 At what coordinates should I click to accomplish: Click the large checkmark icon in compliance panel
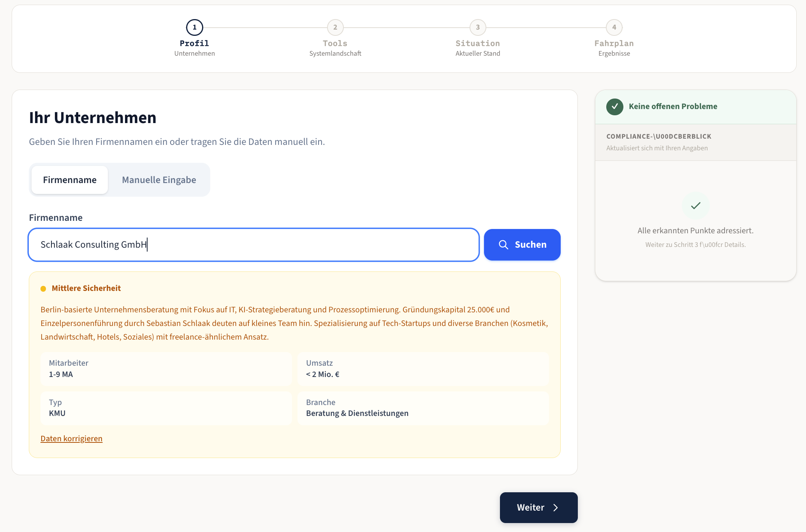tap(695, 206)
